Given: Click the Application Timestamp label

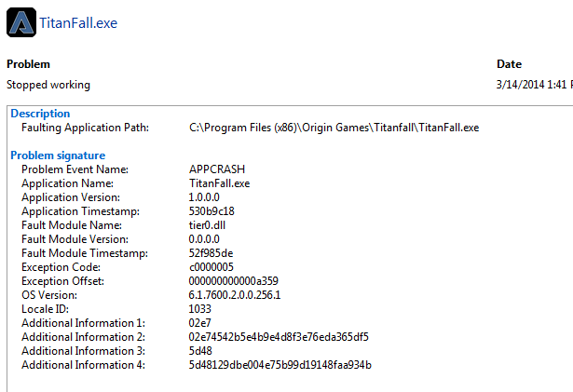Looking at the screenshot, I should tap(80, 211).
